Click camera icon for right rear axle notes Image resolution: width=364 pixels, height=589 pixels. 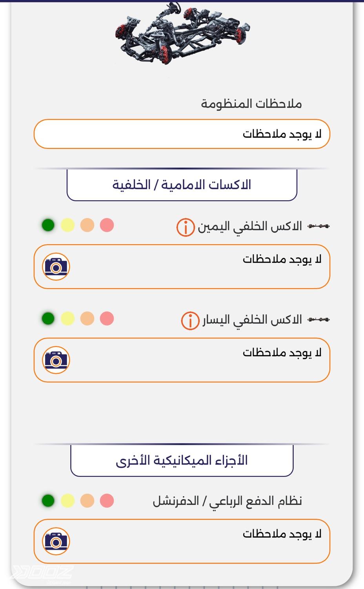pyautogui.click(x=56, y=267)
